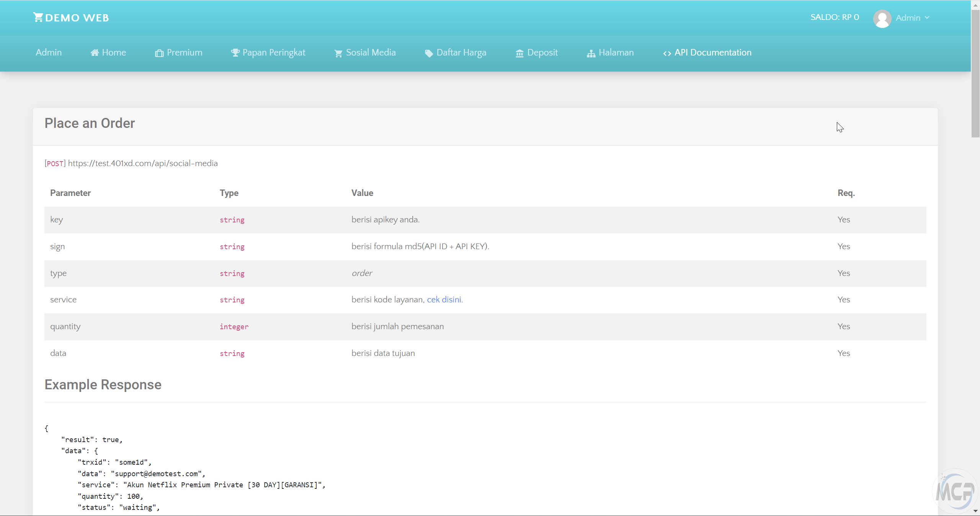Click the Daftar Harga tag icon
The height and width of the screenshot is (516, 980).
click(429, 53)
